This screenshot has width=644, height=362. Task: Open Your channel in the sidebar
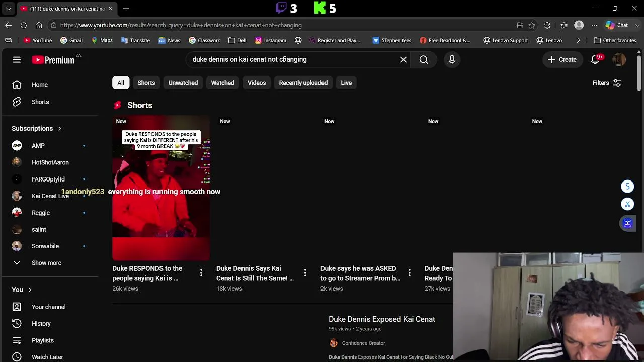point(50,307)
